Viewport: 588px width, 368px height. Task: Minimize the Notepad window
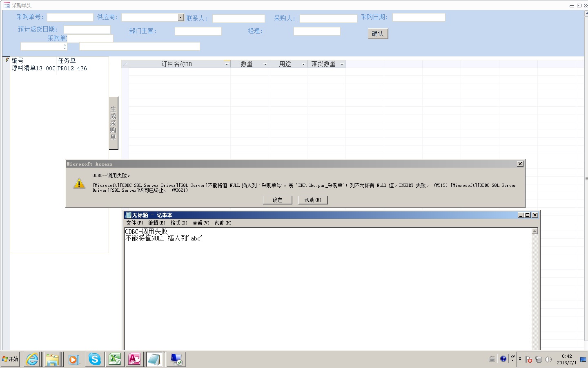click(x=521, y=215)
